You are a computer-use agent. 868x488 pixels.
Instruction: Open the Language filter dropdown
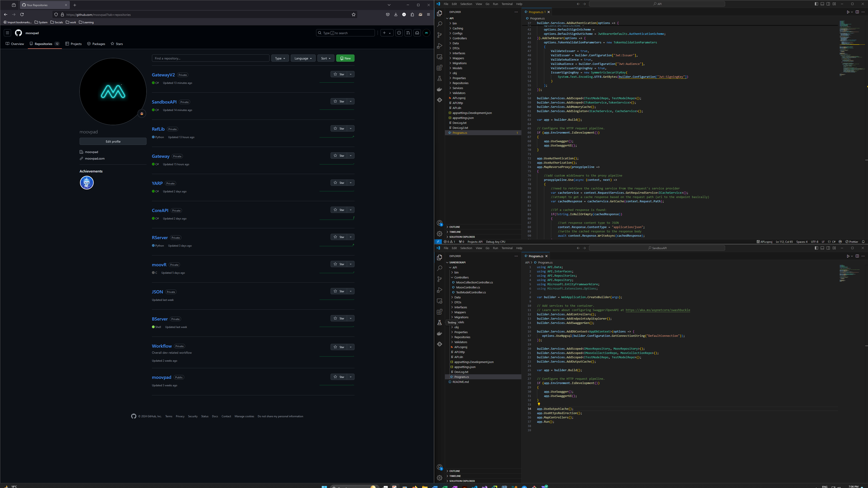(x=303, y=58)
